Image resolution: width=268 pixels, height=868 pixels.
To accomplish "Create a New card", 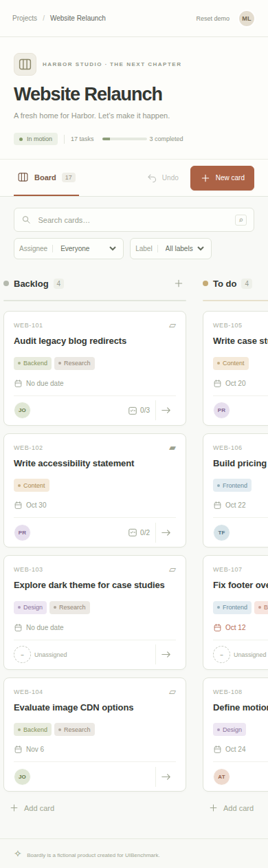I will tap(222, 178).
